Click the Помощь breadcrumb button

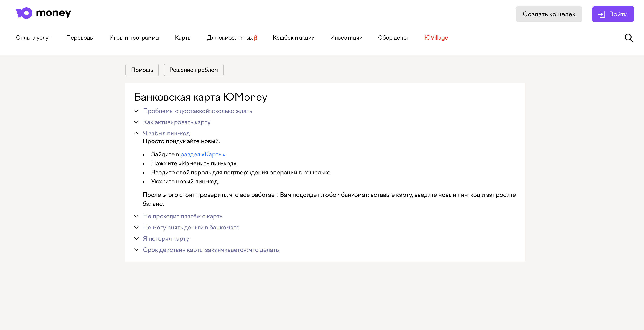(142, 70)
